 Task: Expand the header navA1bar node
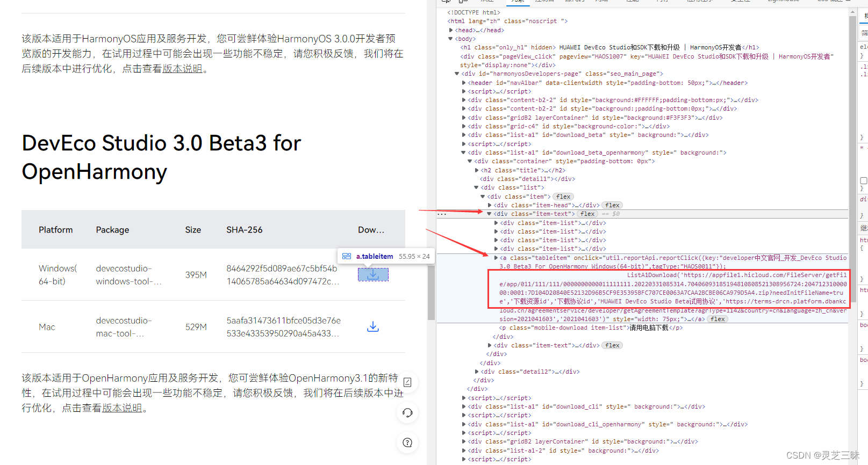pos(464,83)
